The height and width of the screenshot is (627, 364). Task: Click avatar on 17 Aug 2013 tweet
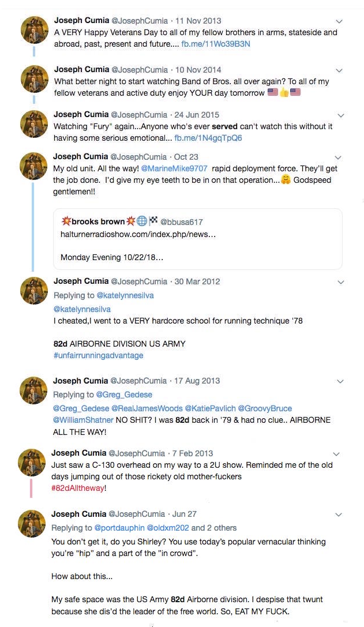(34, 391)
